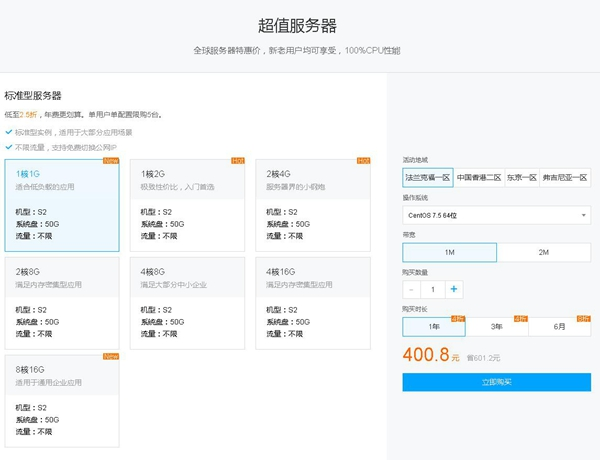Select the 1核1G server plan

pos(61,203)
